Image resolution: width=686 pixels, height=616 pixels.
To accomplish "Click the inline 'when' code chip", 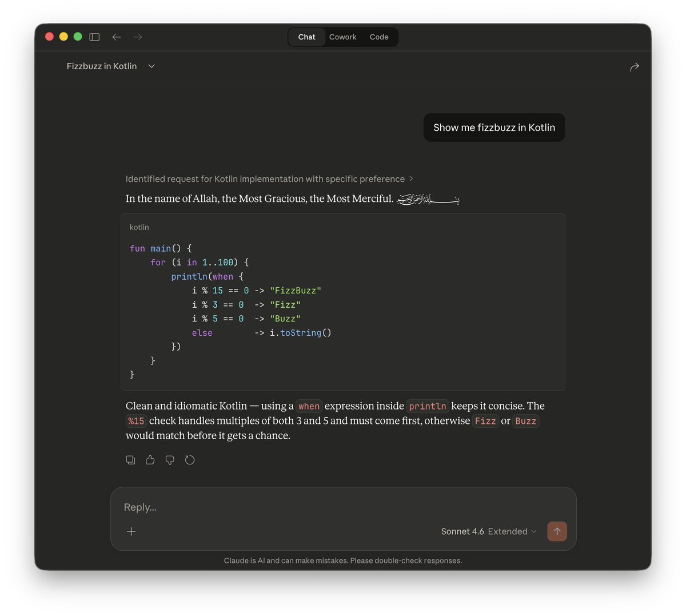I will (x=309, y=406).
